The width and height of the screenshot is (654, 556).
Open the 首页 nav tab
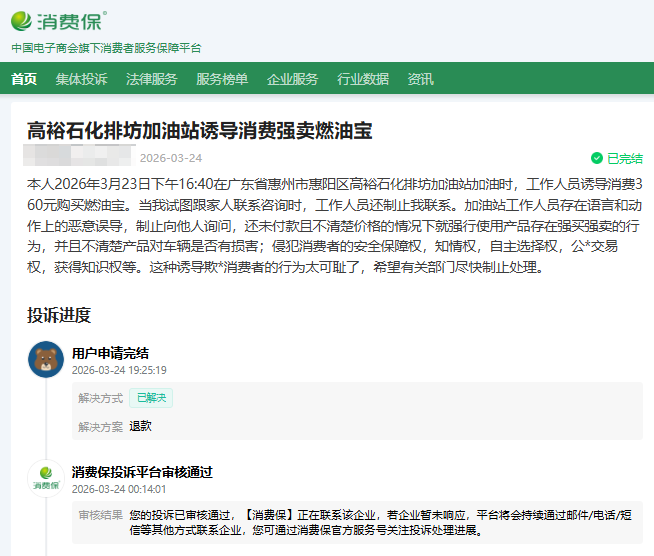[x=24, y=79]
